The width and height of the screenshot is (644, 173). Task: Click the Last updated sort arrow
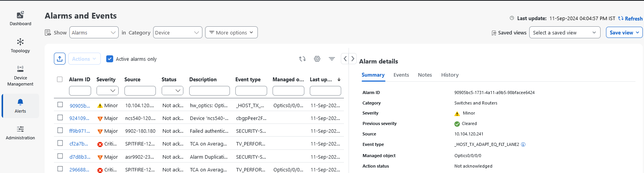(x=339, y=79)
